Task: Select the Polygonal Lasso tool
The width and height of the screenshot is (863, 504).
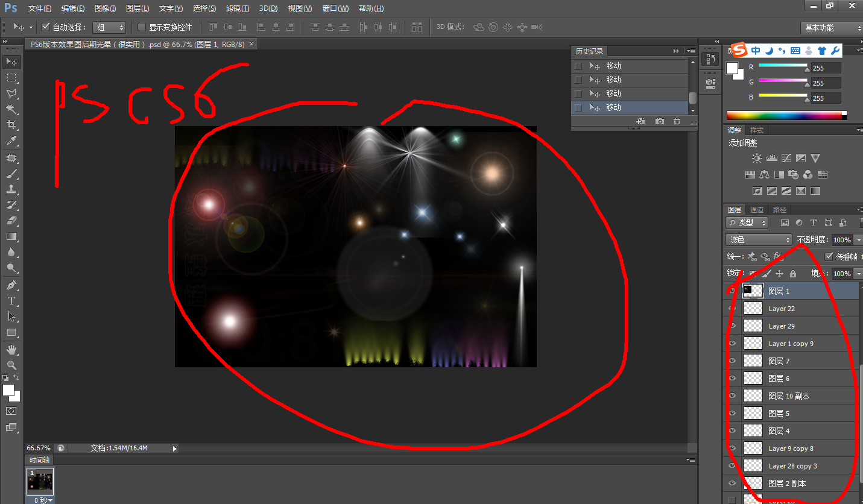Action: tap(11, 93)
